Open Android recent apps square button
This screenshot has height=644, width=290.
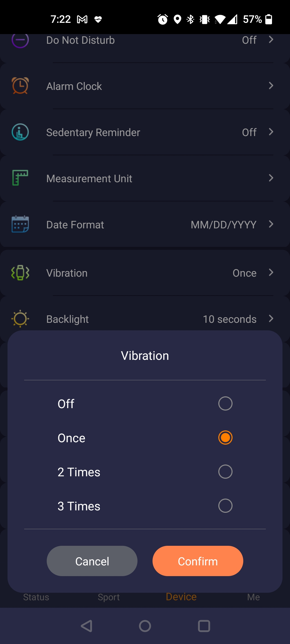coord(204,626)
